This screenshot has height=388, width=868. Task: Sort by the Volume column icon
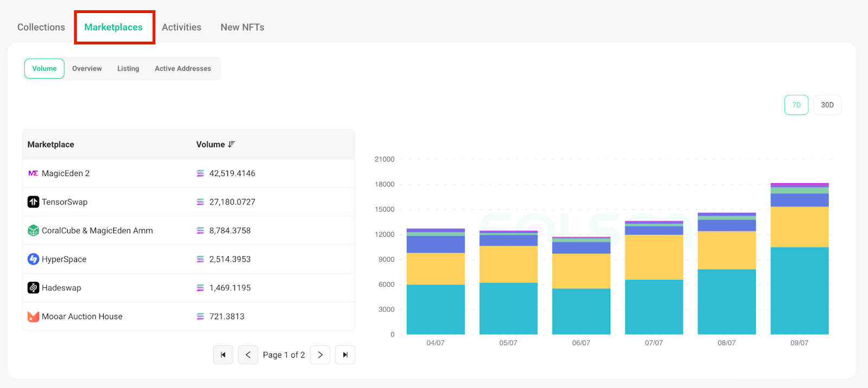click(232, 144)
